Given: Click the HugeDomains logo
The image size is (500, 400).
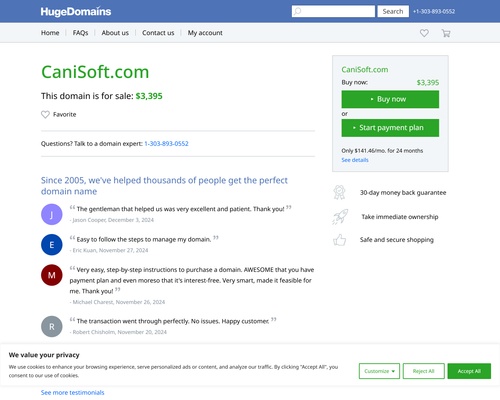Looking at the screenshot, I should point(76,12).
